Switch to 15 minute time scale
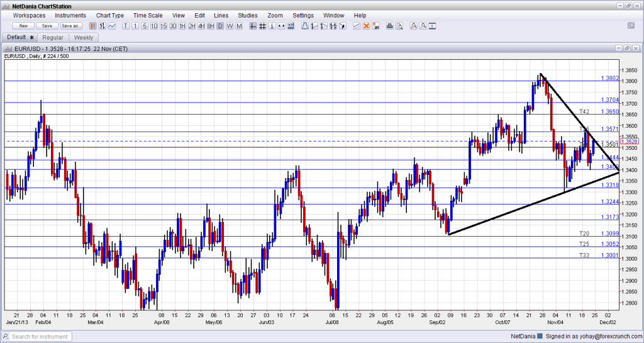This screenshot has width=644, height=343. pyautogui.click(x=164, y=26)
